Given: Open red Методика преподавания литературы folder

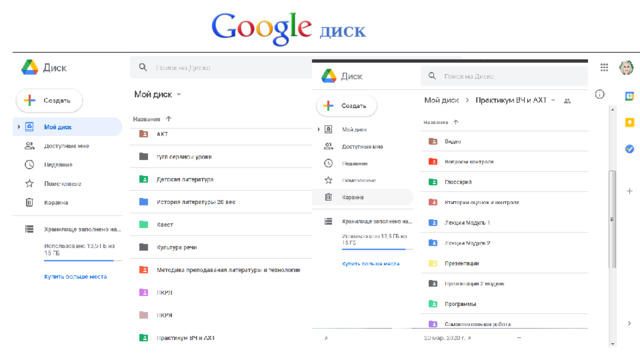Looking at the screenshot, I should coord(221,270).
